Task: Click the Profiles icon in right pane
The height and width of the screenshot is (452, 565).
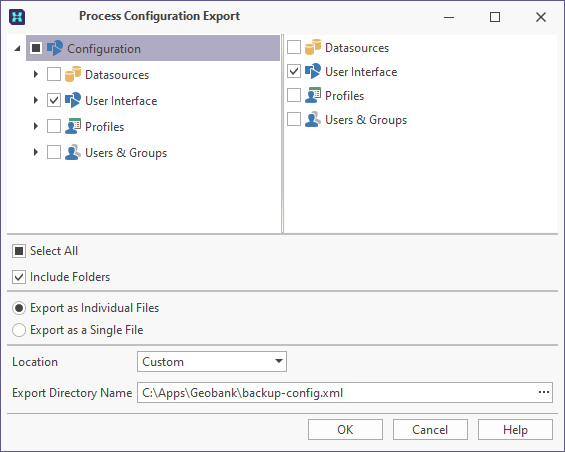Action: [x=312, y=95]
